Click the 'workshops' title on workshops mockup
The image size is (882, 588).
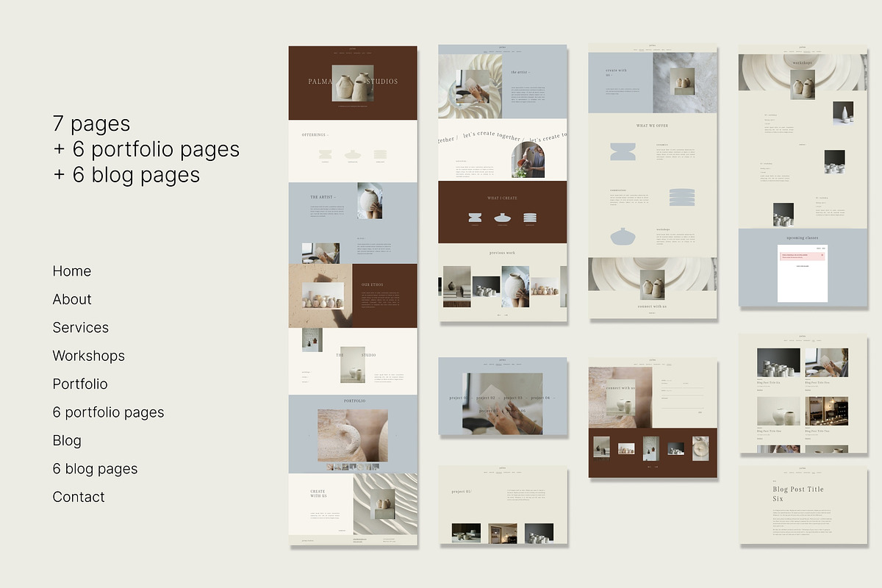(803, 62)
